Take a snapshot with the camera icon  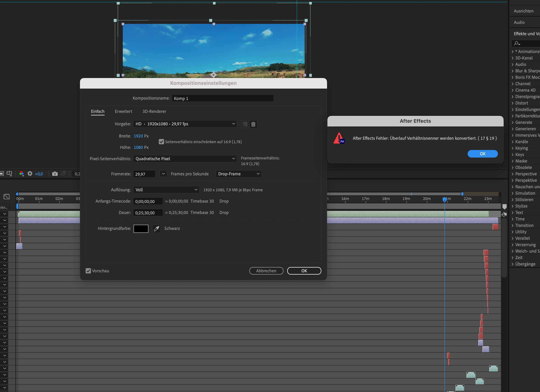[x=55, y=174]
